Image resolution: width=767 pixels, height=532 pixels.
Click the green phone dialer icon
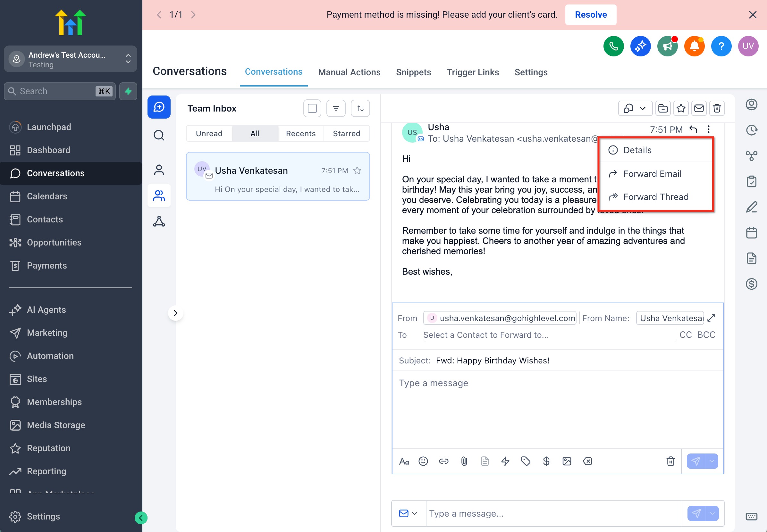click(613, 46)
